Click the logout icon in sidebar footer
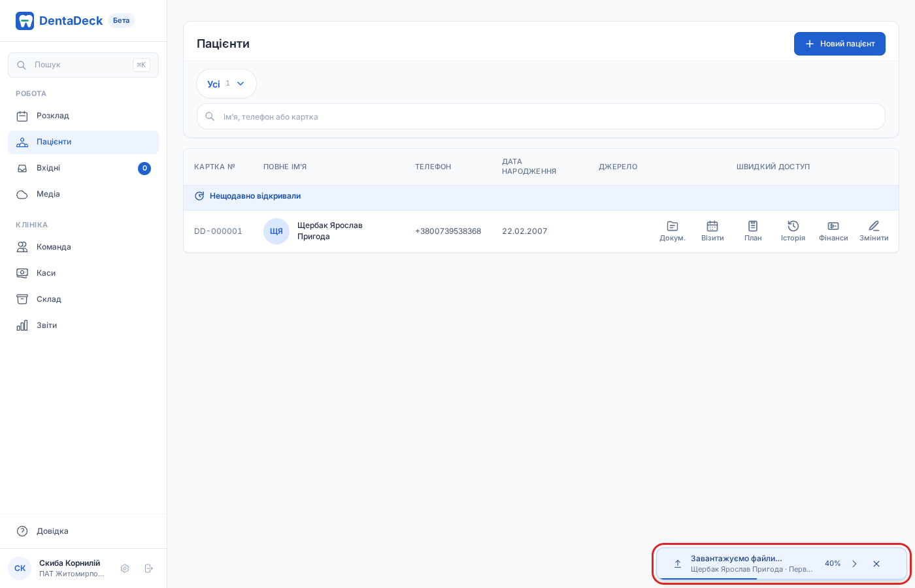The height and width of the screenshot is (588, 915). pos(149,568)
